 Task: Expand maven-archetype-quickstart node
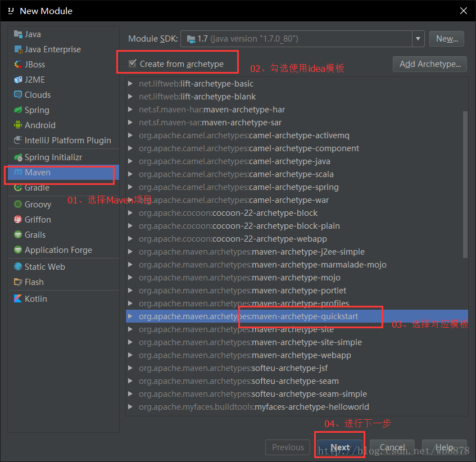(x=130, y=316)
